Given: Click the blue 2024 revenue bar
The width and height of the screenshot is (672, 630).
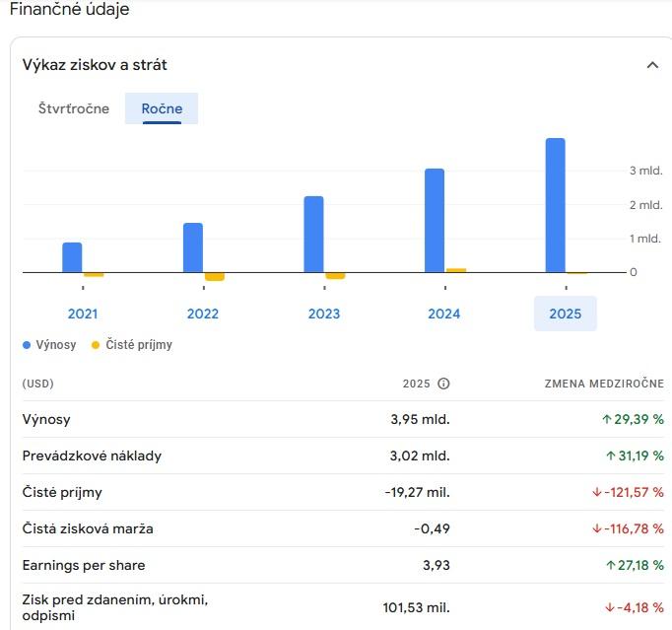Looking at the screenshot, I should click(x=435, y=220).
